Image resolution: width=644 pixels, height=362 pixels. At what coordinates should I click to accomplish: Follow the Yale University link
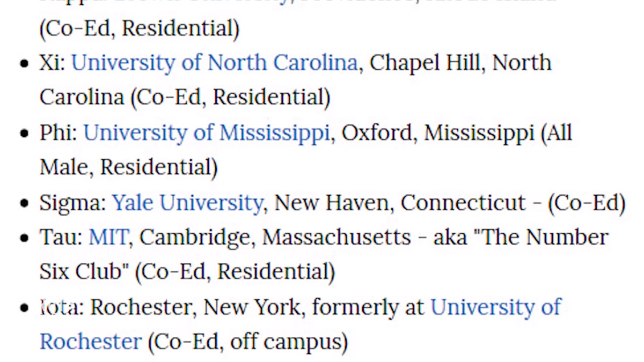coord(187,203)
